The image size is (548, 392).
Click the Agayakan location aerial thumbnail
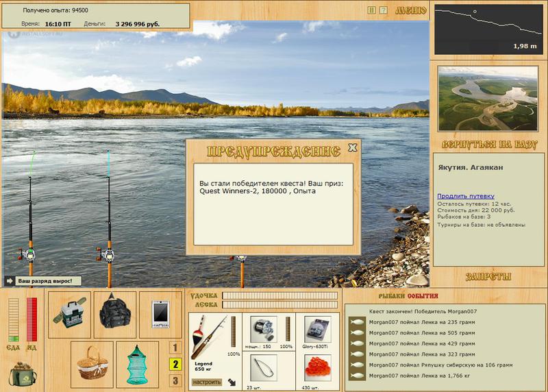488,99
